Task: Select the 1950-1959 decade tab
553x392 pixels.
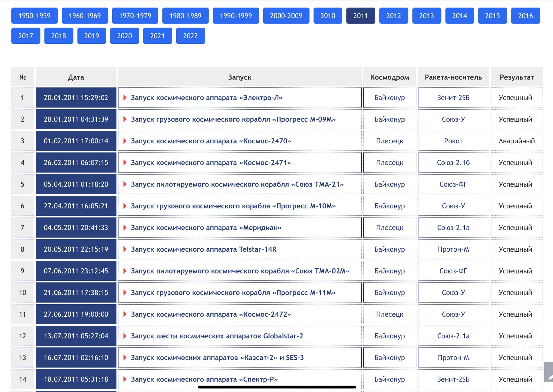Action: point(34,16)
